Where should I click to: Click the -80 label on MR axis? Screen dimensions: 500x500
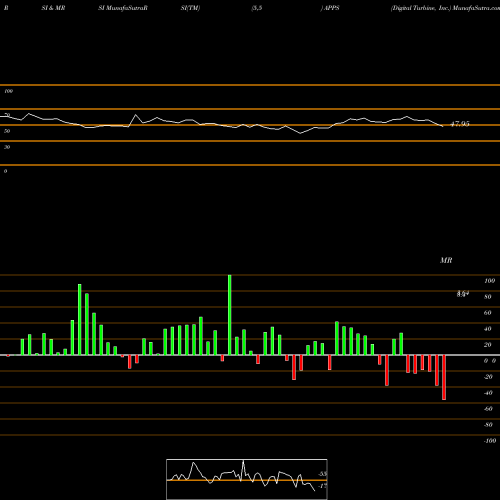point(488,425)
